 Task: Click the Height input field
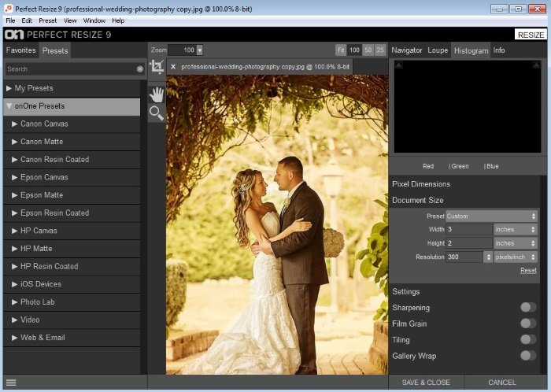pyautogui.click(x=469, y=243)
